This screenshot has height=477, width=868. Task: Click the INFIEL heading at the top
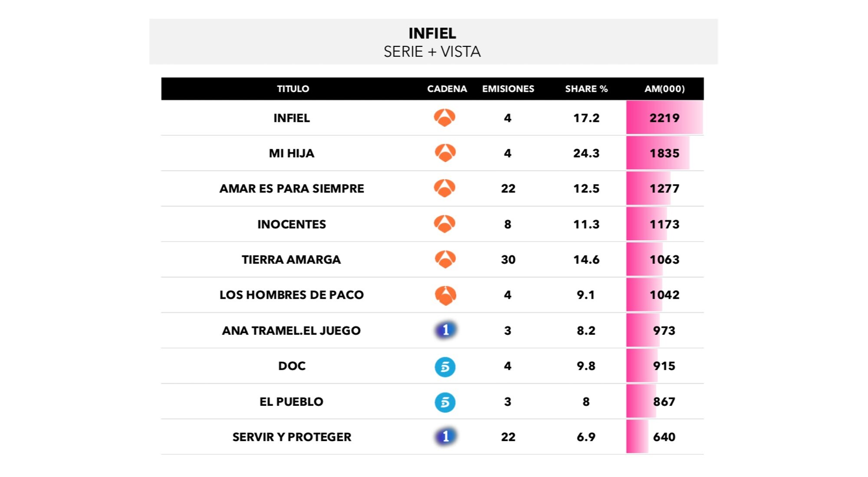pyautogui.click(x=432, y=33)
